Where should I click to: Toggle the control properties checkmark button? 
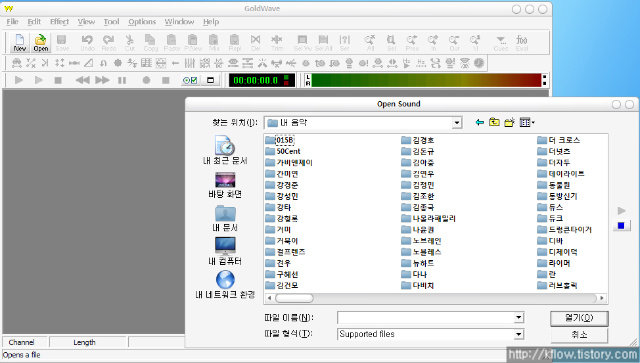[x=190, y=80]
